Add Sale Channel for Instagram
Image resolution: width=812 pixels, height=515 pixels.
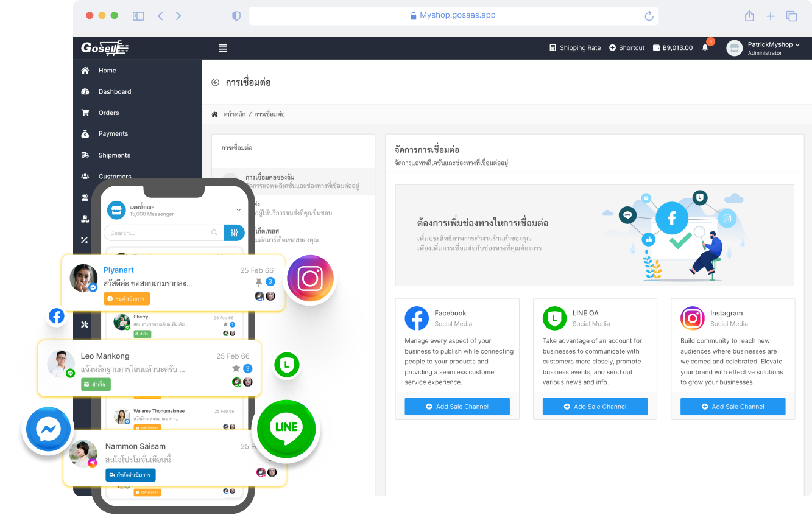pyautogui.click(x=733, y=407)
